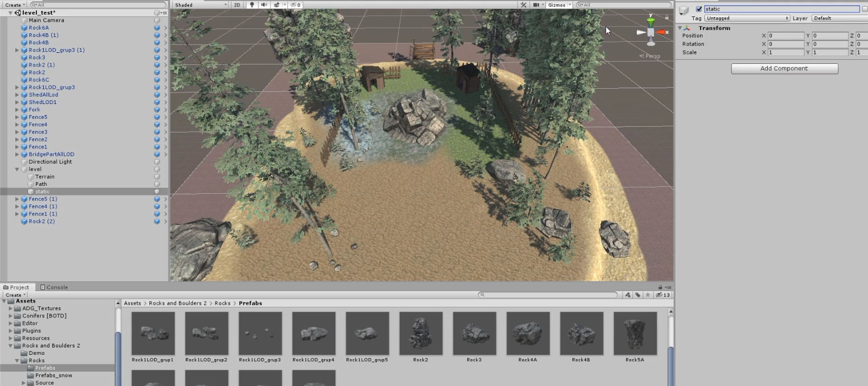Click the Project panel search field
868x386 pixels.
pos(548,295)
